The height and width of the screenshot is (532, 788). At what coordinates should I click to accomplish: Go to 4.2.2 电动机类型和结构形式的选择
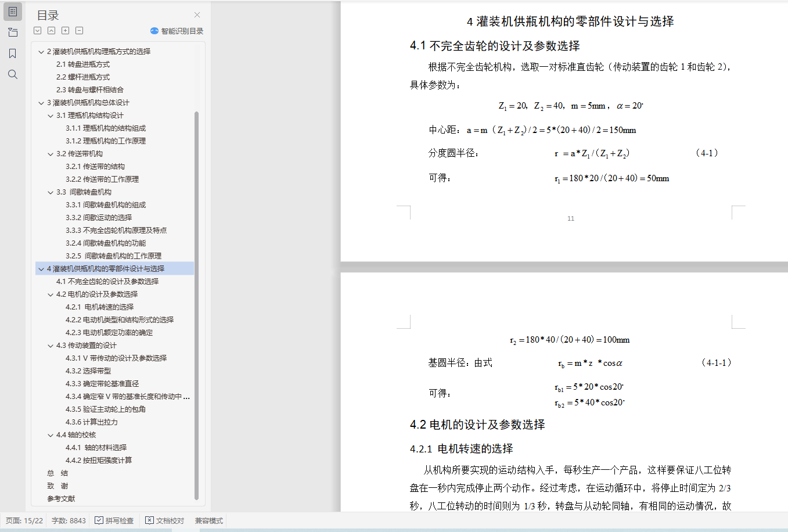tap(120, 320)
